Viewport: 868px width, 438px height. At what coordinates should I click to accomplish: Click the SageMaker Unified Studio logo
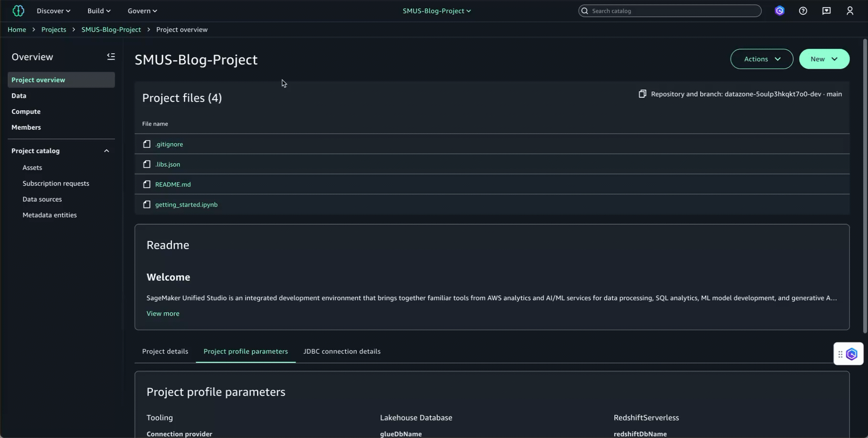[18, 11]
